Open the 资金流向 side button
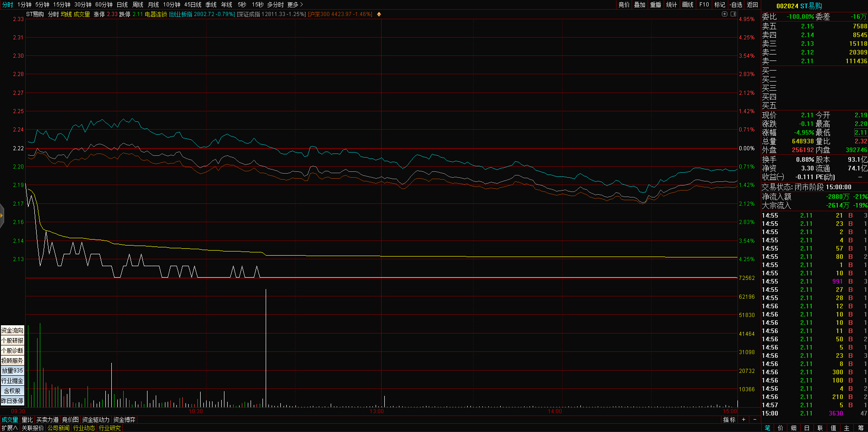The image size is (868, 432). [12, 330]
